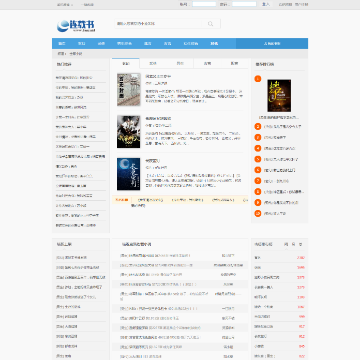The image size is (360, 360).
Task: Click the magnifier search icon
Action: click(x=211, y=24)
